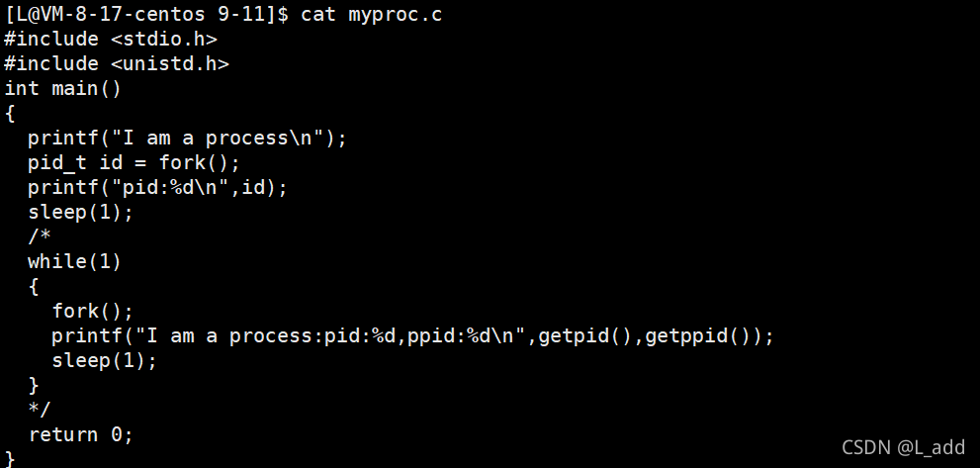The height and width of the screenshot is (468, 980).
Task: Click the printf "pid:%d\n" line
Action: click(x=157, y=188)
